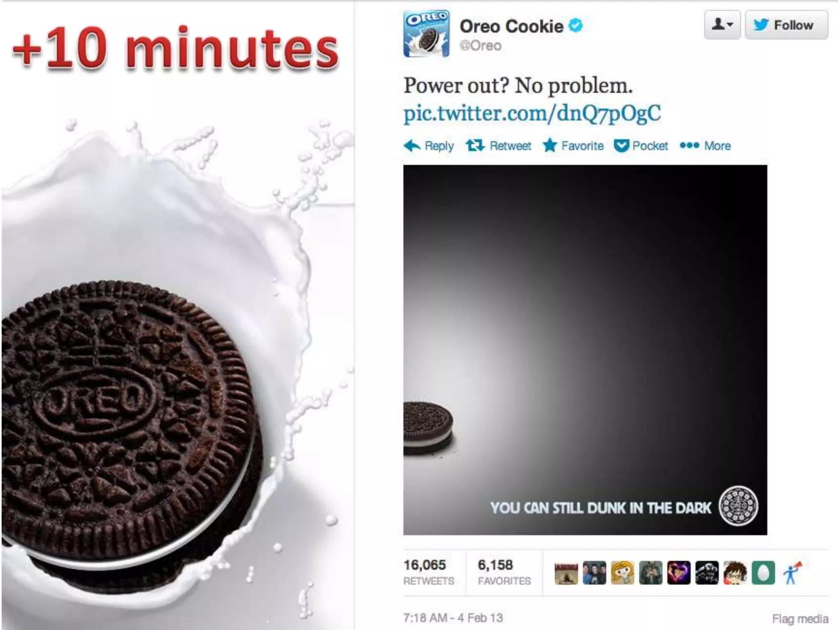
Task: Click the Oreo profile avatar
Action: pos(426,34)
